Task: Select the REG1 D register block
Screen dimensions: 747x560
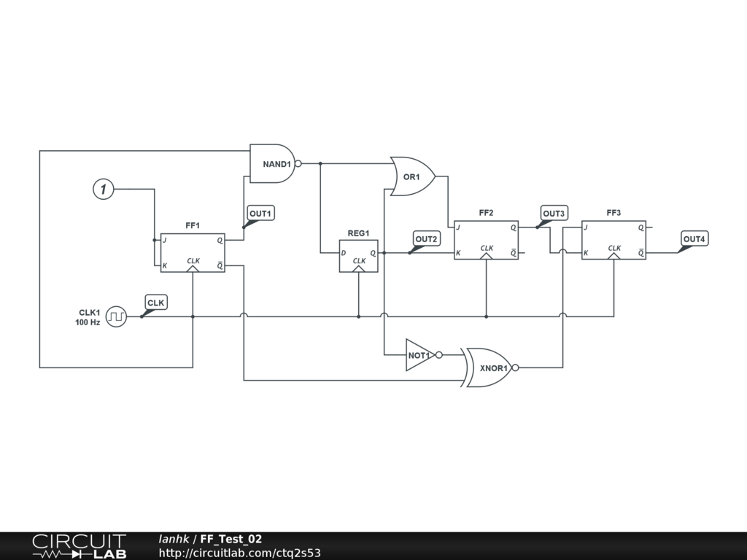Action: click(358, 256)
